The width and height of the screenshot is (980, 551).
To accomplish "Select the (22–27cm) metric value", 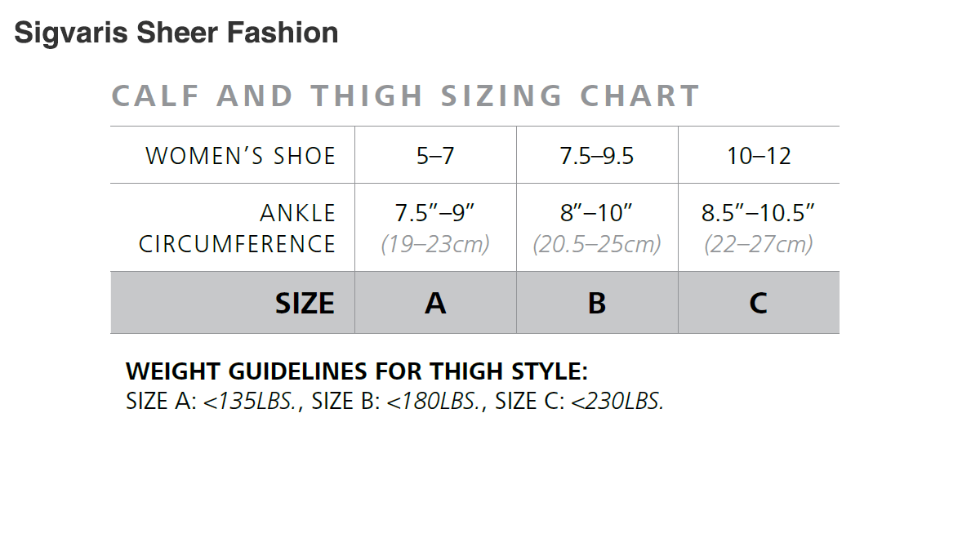I will point(759,244).
